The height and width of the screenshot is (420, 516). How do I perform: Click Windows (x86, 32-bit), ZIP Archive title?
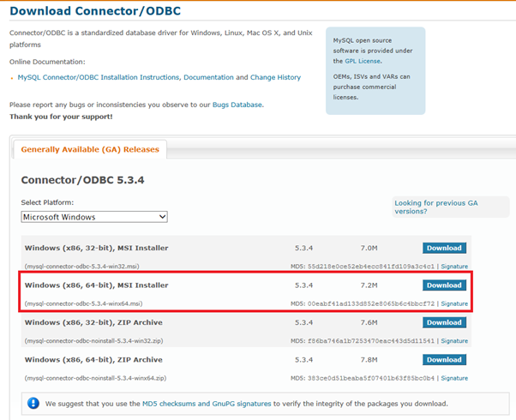coord(93,322)
